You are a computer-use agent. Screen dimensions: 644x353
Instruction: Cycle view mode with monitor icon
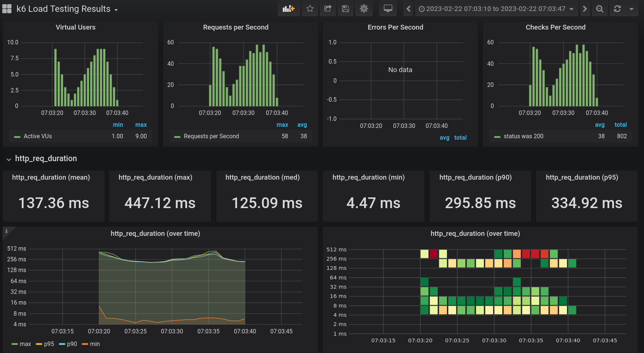tap(388, 9)
